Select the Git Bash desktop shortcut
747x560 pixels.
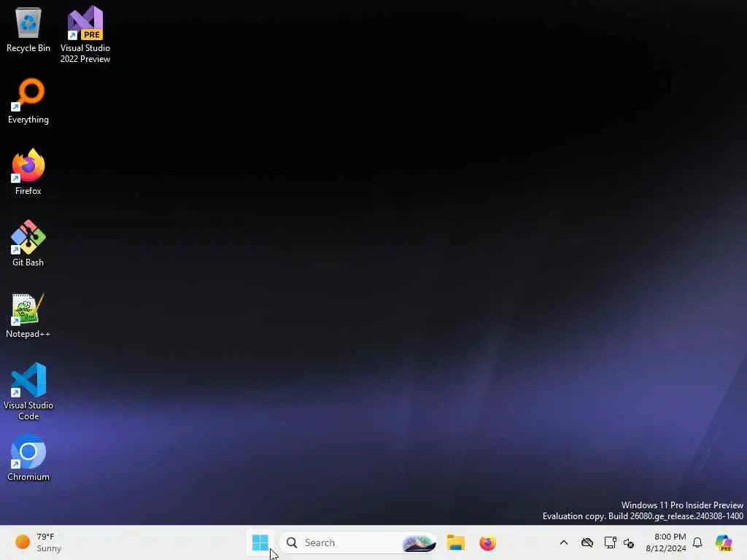pos(28,244)
